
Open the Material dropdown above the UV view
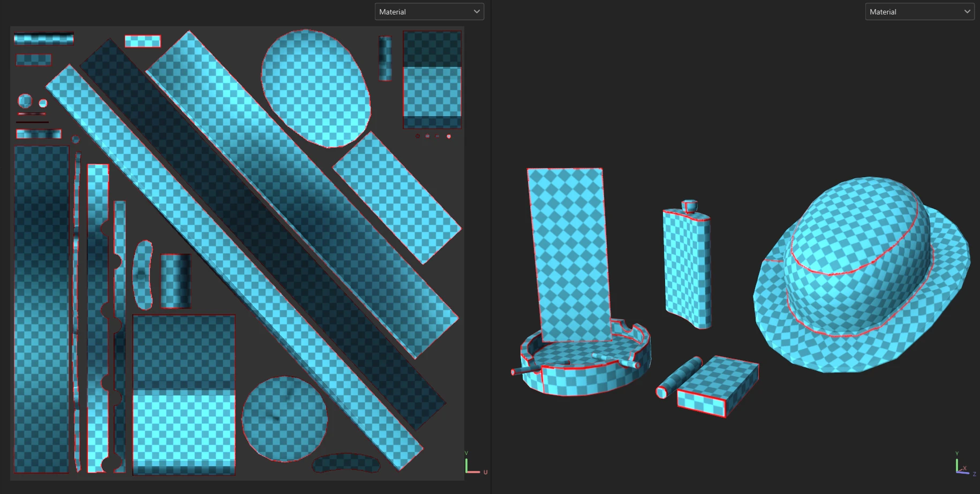428,12
